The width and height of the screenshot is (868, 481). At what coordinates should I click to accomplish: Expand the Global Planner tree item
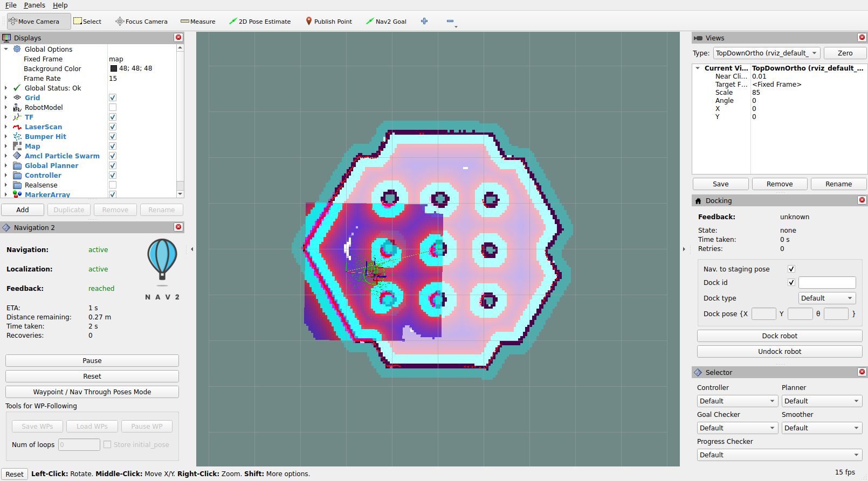pos(6,166)
